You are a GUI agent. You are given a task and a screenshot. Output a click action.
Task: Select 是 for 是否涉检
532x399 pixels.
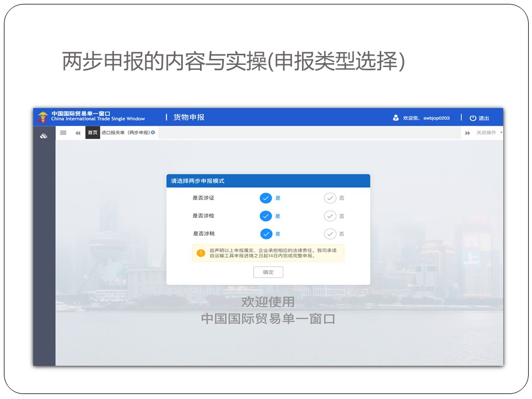(266, 216)
